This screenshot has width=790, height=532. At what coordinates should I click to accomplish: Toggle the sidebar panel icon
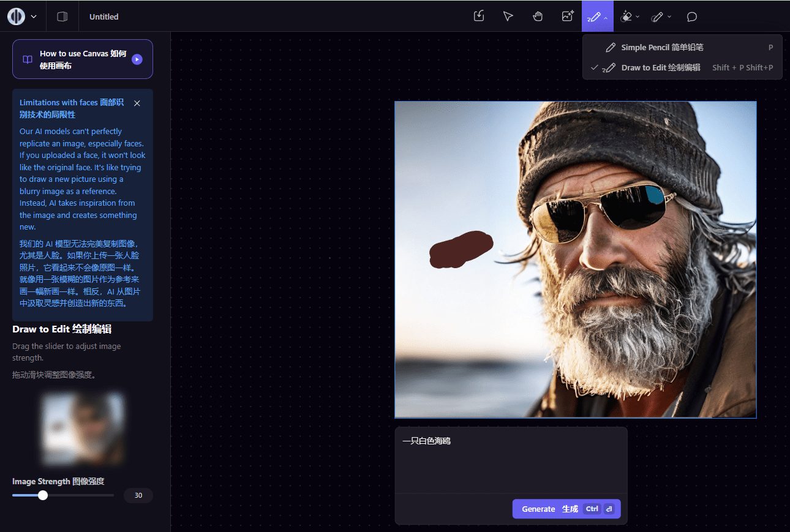pyautogui.click(x=62, y=17)
